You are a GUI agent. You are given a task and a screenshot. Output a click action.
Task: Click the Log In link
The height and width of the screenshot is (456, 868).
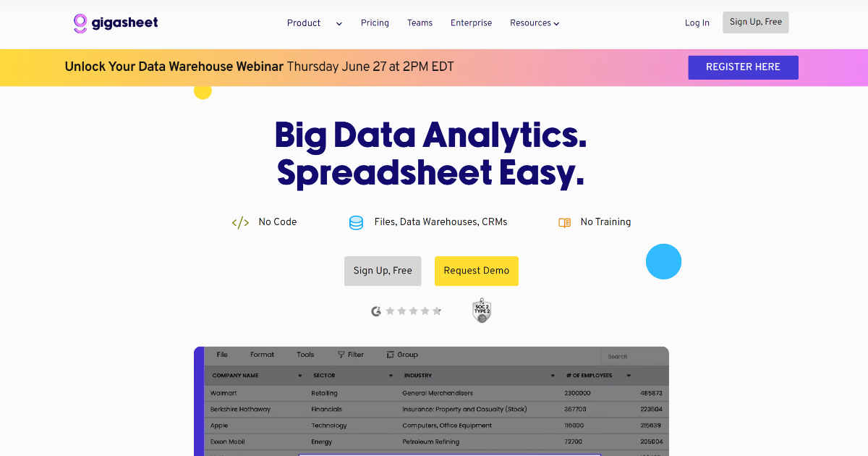(x=697, y=22)
